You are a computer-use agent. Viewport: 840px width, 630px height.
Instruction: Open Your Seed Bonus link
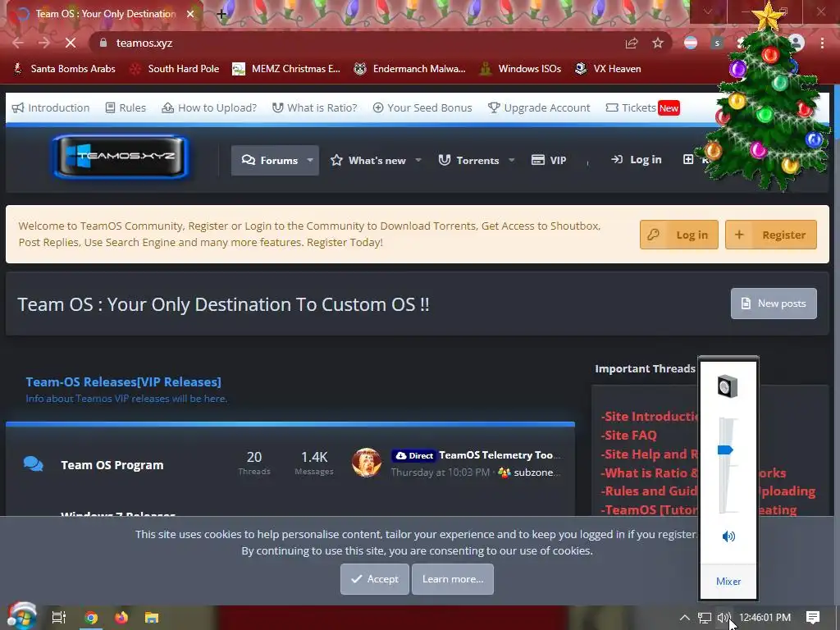(x=422, y=107)
